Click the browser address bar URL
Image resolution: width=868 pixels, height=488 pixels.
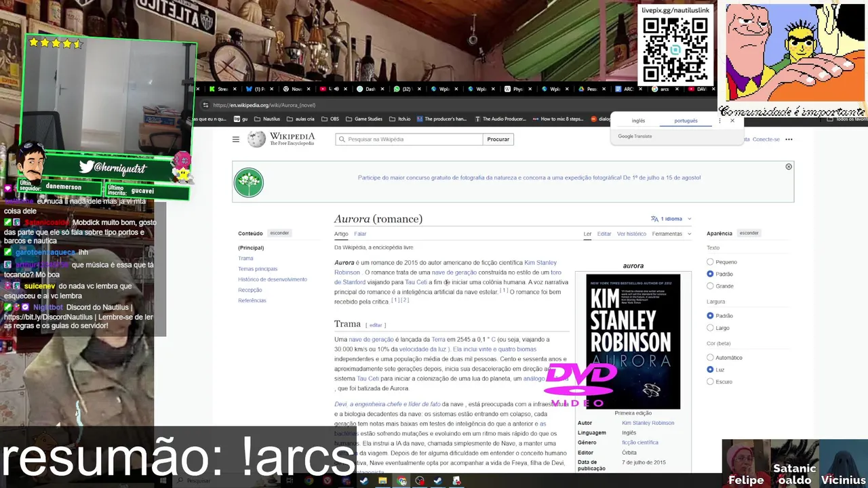click(264, 105)
